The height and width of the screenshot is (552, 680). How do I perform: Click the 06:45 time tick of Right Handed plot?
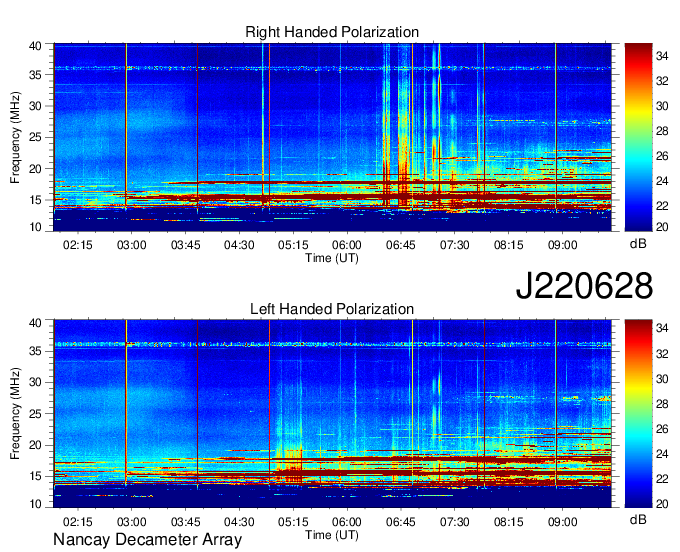point(401,245)
